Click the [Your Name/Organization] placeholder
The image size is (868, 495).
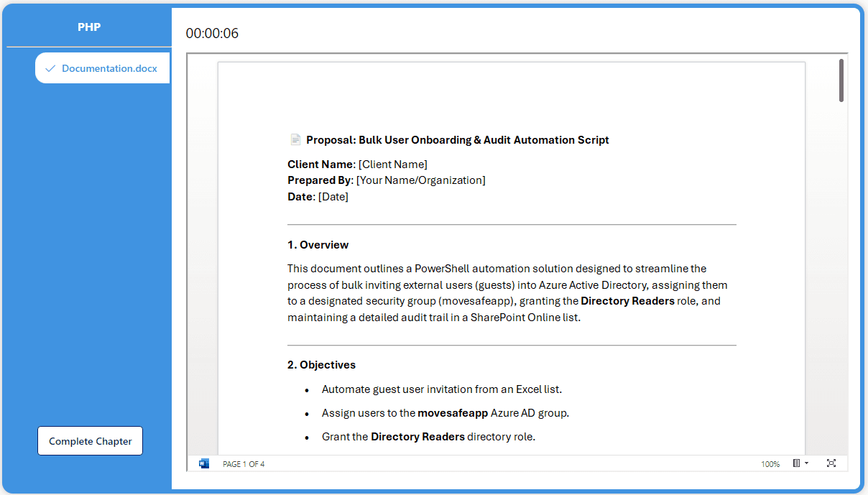[x=421, y=180]
